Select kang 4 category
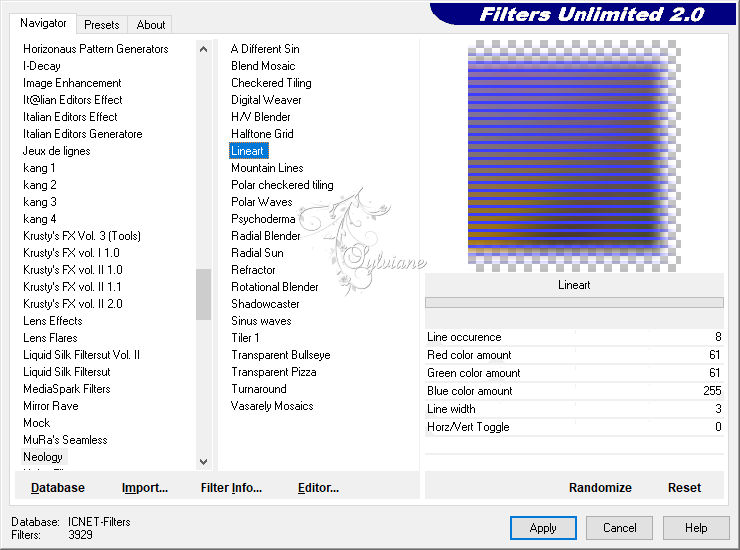740x550 pixels. click(40, 219)
